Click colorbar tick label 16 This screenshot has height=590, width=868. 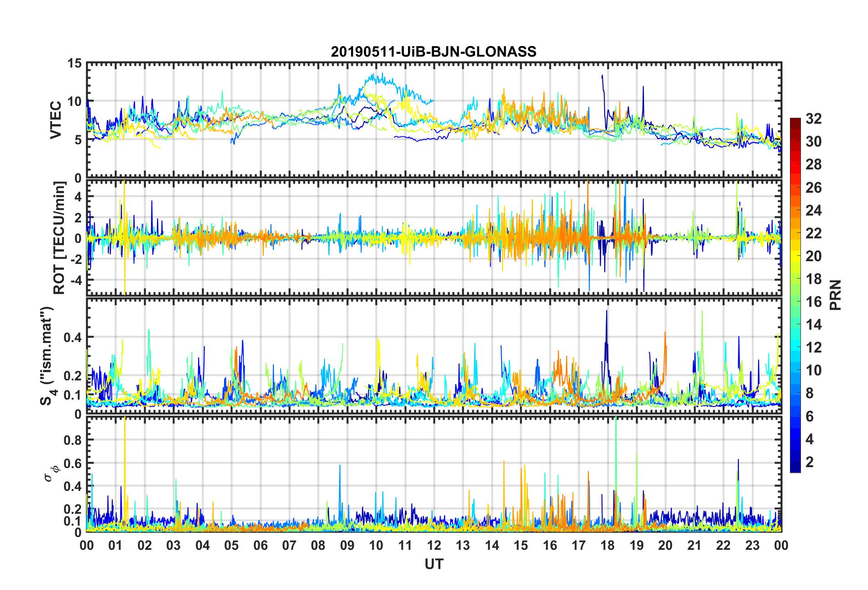(x=813, y=302)
